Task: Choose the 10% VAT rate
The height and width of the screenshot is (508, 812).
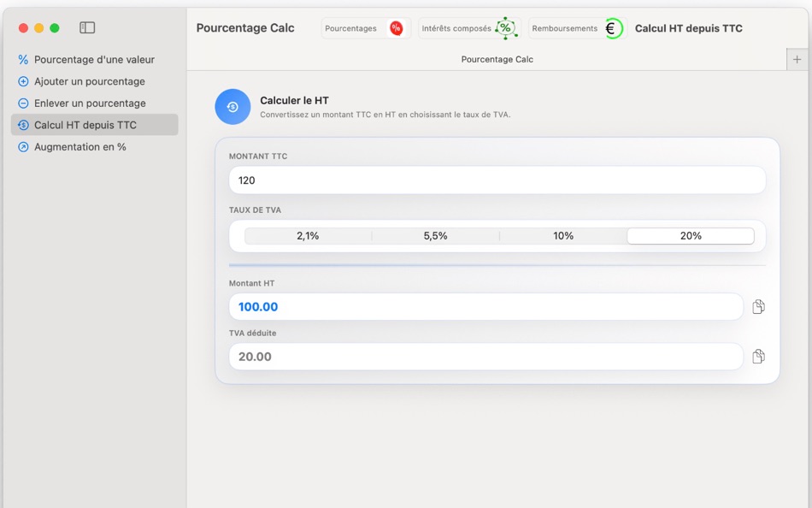Action: point(562,235)
